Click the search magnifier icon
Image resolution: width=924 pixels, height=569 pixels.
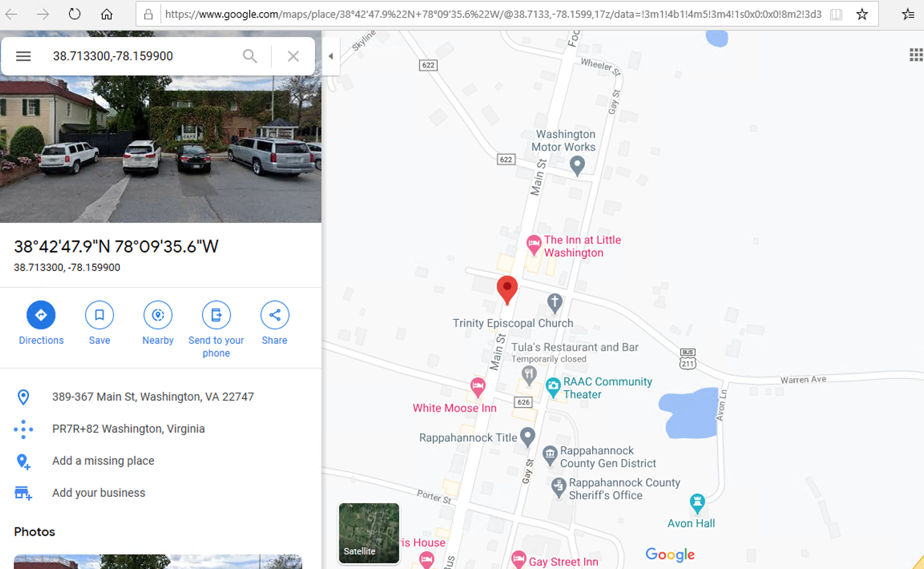(250, 56)
